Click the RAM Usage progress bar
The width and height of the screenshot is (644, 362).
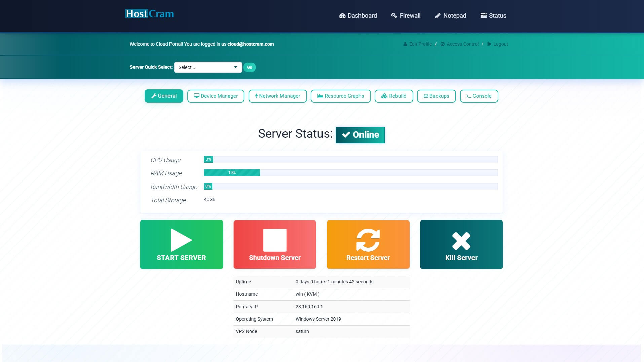pos(350,173)
